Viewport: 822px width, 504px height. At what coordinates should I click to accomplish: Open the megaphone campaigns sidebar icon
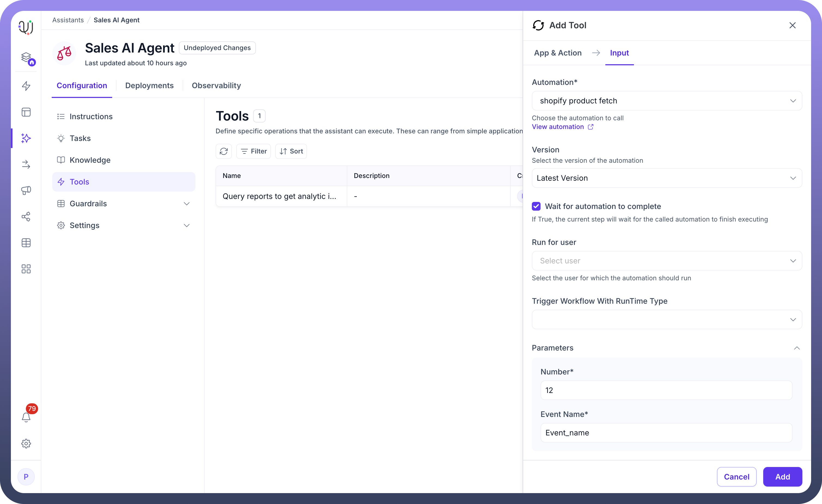coord(26,190)
